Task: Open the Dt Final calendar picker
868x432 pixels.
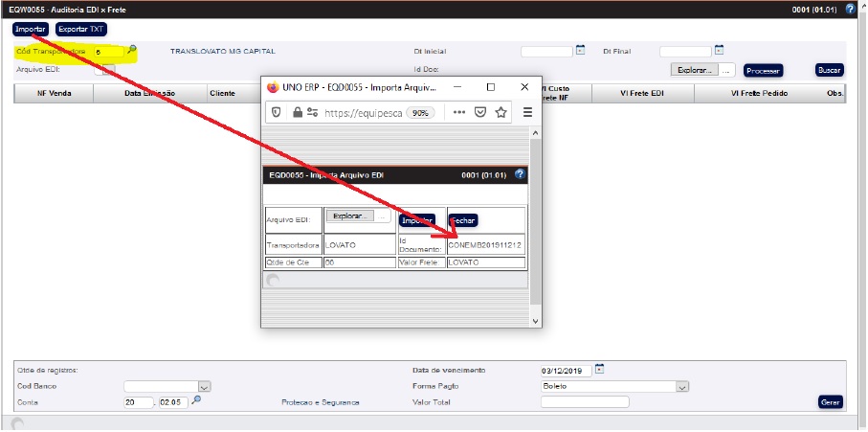Action: coord(719,50)
